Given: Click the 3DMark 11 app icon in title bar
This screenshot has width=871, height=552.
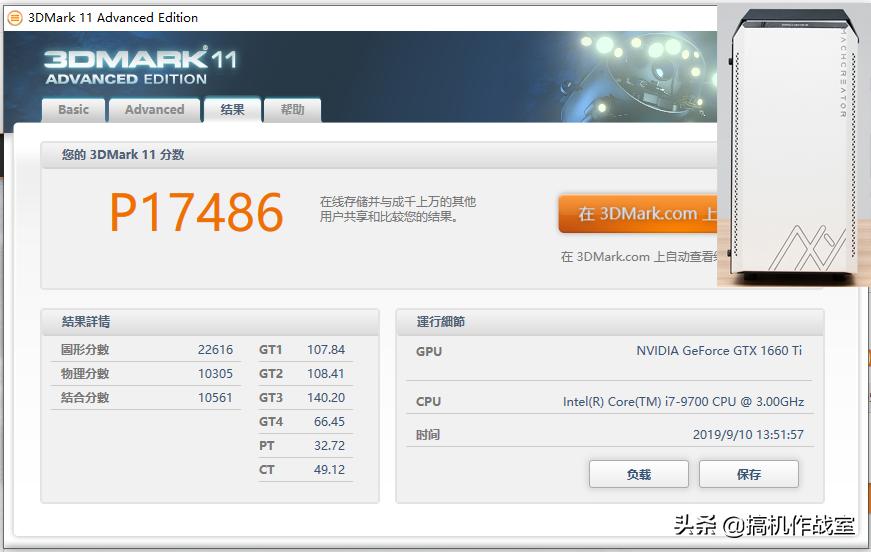Looking at the screenshot, I should (x=14, y=18).
